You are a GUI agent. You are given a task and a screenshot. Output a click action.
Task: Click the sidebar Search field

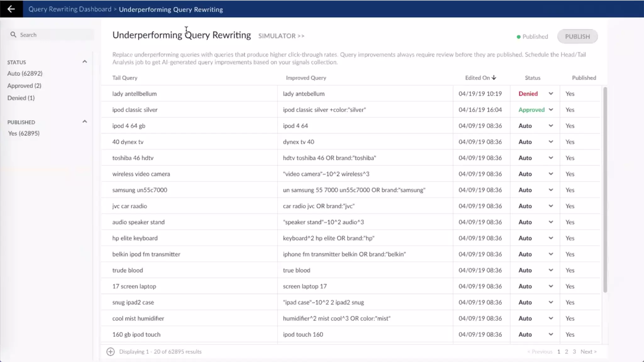click(53, 35)
